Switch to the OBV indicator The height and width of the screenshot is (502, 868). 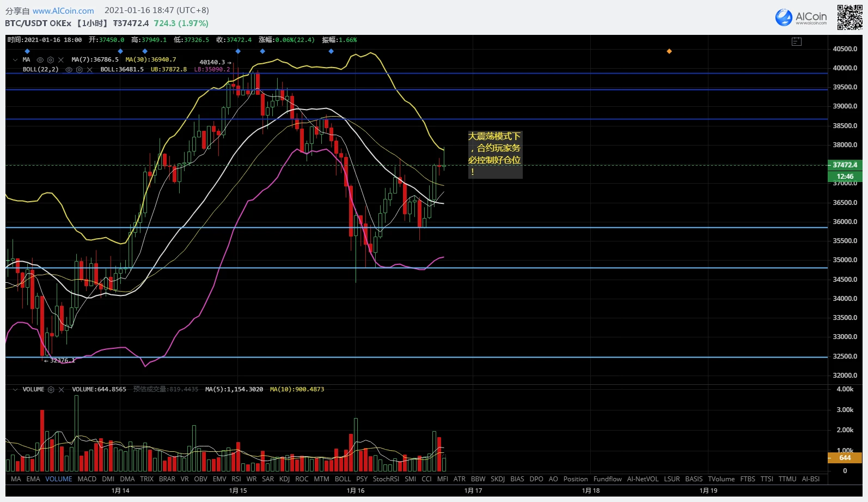coord(201,479)
